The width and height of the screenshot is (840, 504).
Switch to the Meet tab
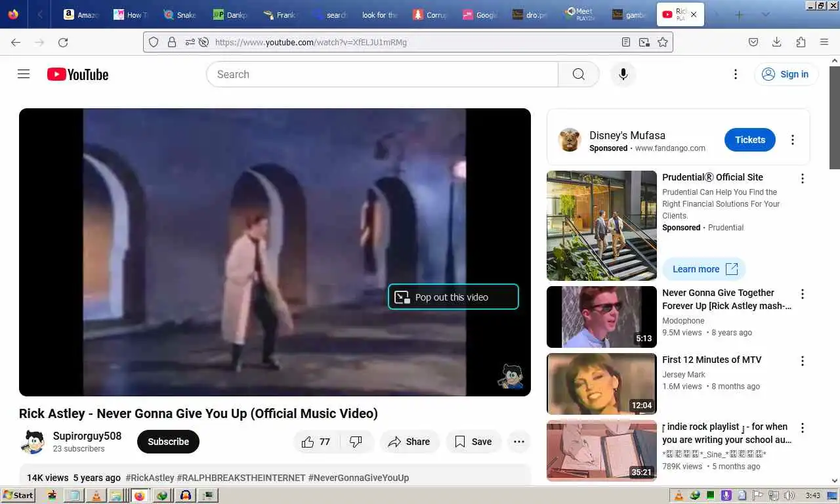pyautogui.click(x=580, y=14)
